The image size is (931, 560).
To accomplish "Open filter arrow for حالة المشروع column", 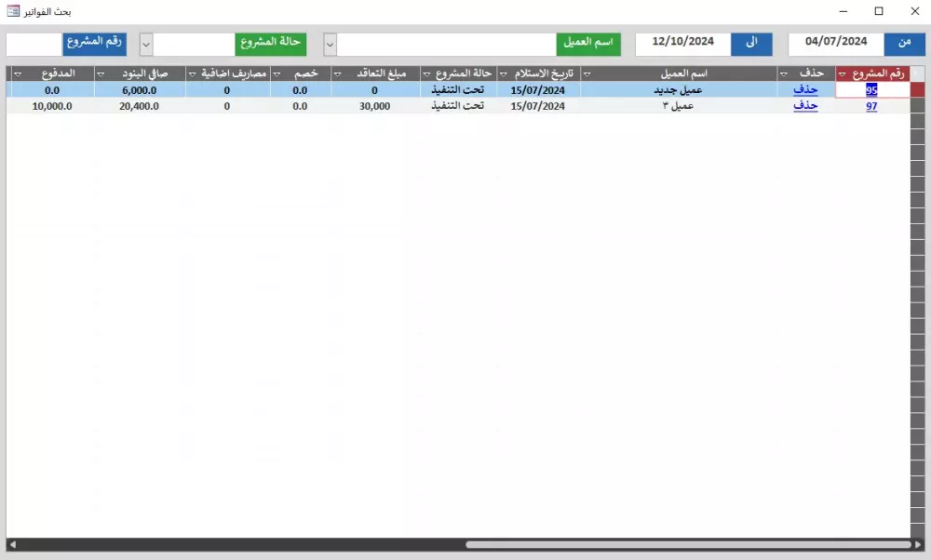I will pyautogui.click(x=426, y=74).
